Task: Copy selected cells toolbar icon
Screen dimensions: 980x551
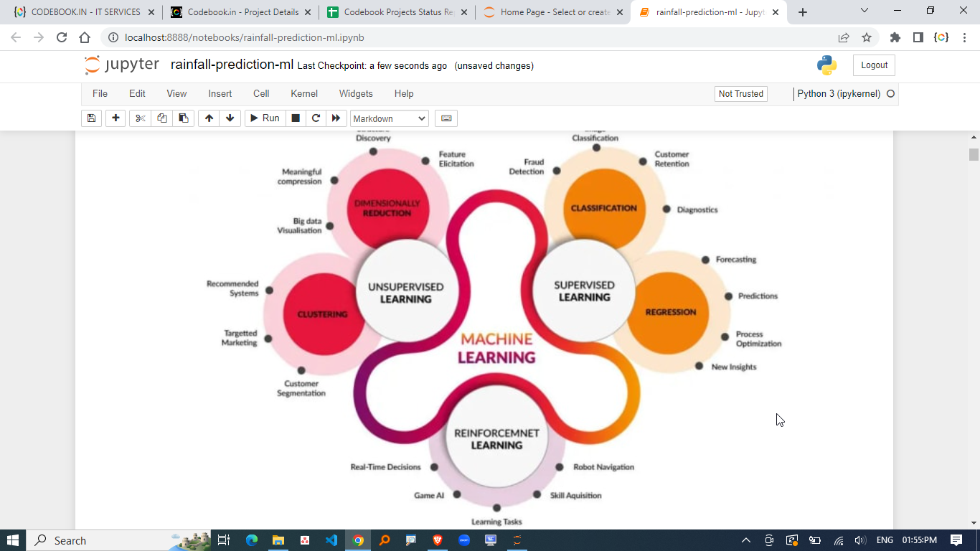Action: coord(161,118)
